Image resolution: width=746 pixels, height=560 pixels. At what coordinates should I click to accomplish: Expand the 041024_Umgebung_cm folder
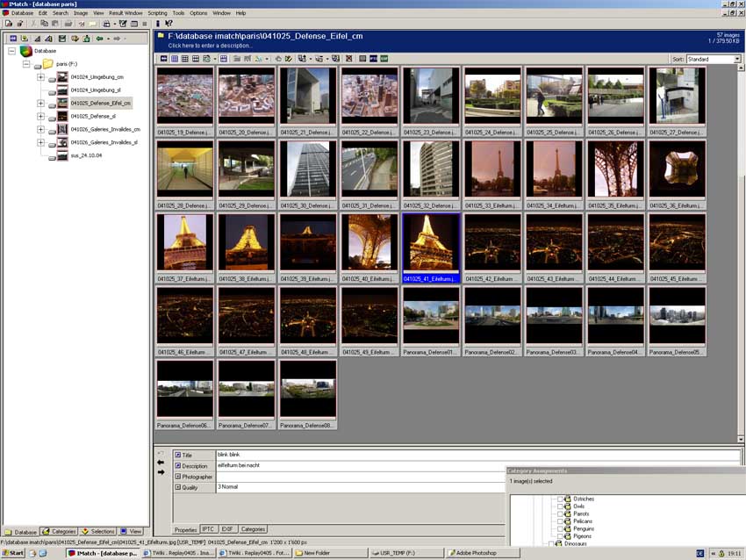[40, 77]
